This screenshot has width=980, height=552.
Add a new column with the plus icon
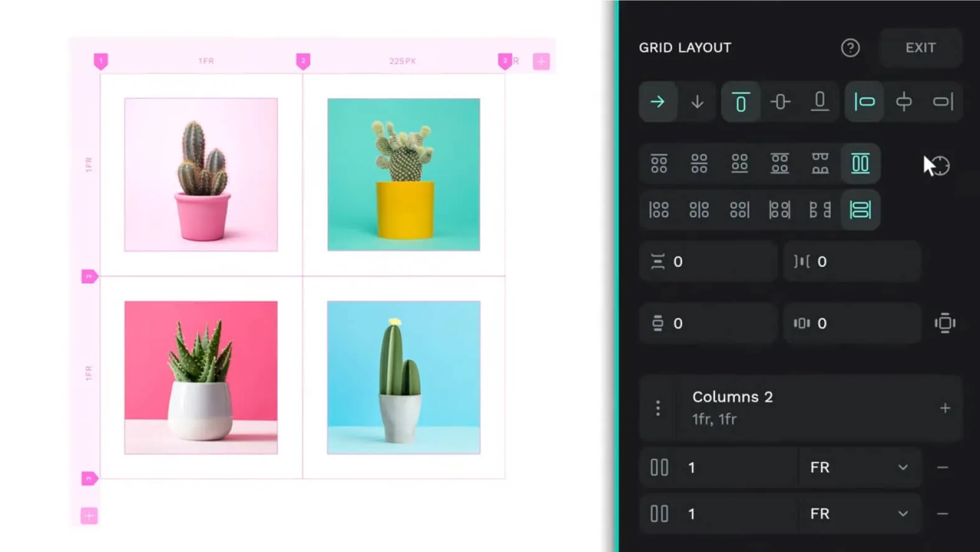(x=945, y=408)
